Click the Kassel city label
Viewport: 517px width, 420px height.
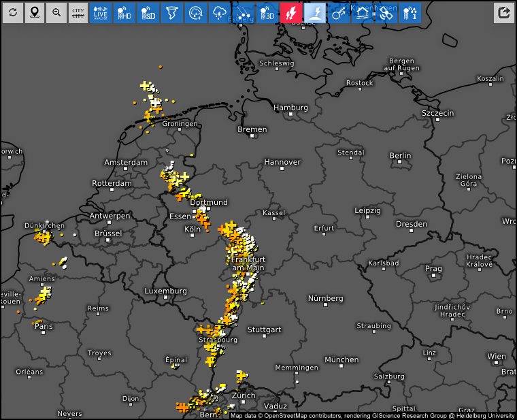[273, 213]
